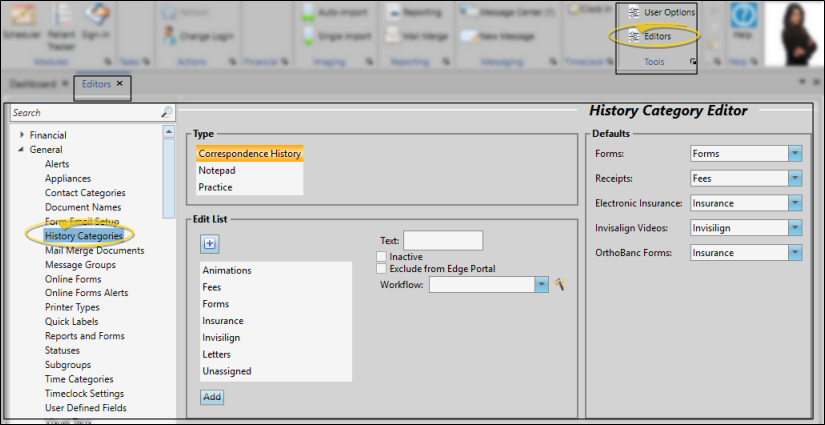Click the Sign-in ribbon icon
Viewport: 825px width, 425px height.
(97, 20)
